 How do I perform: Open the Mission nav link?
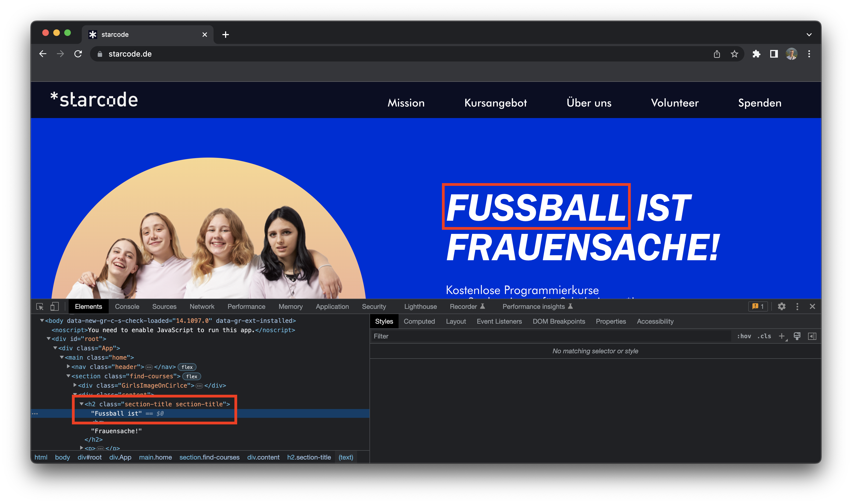[x=406, y=103]
